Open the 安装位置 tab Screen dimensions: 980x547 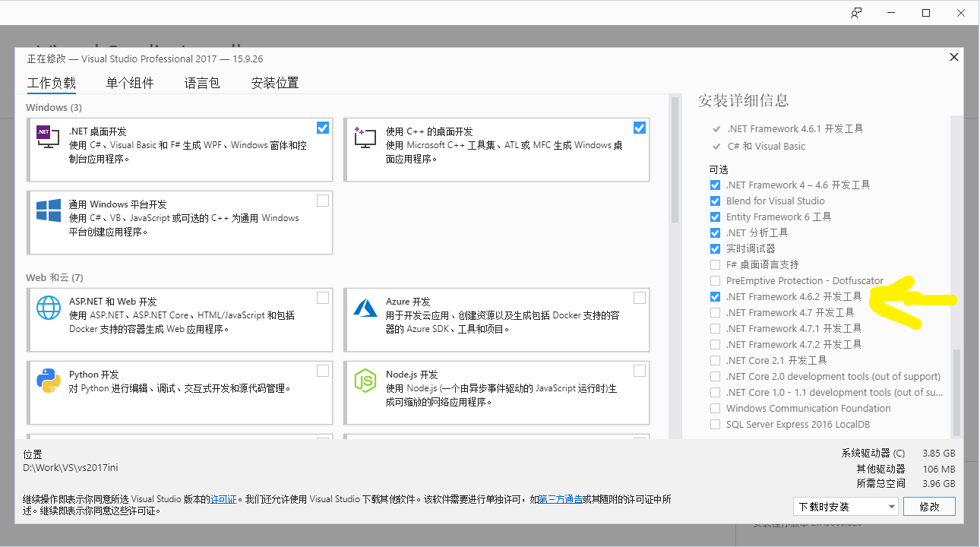point(275,83)
